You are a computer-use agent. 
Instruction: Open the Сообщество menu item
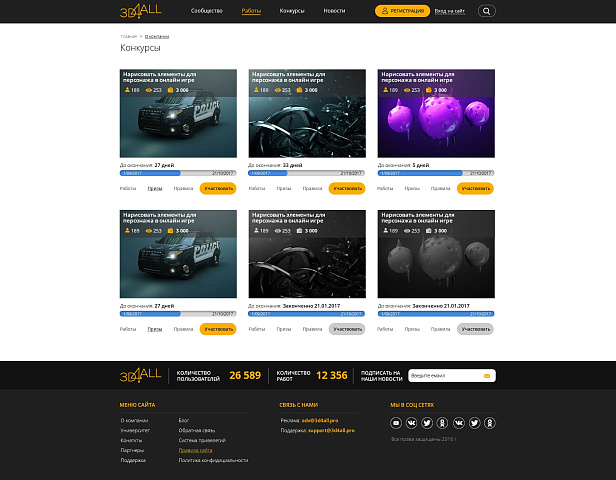tap(206, 11)
